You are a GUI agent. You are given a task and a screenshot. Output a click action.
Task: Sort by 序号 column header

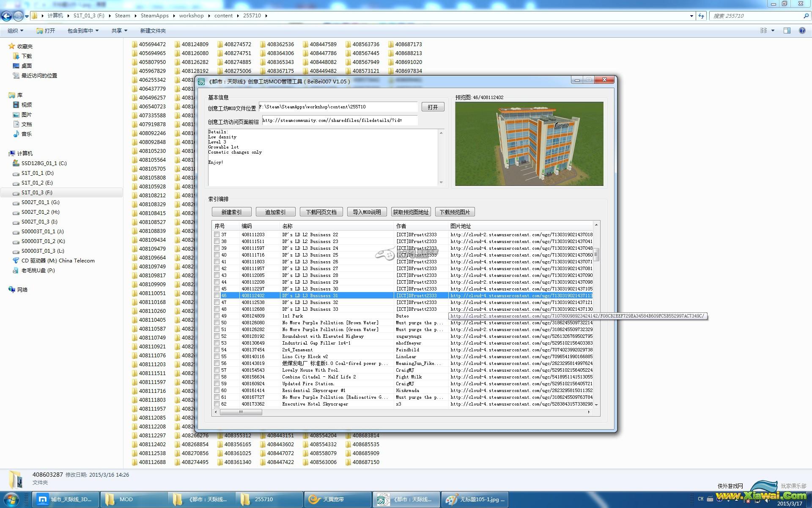click(225, 226)
